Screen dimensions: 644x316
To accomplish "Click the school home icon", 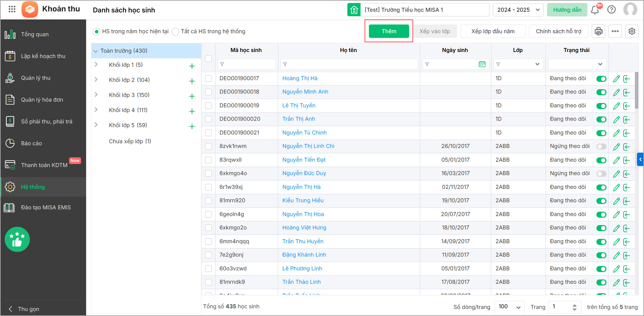I will point(354,10).
